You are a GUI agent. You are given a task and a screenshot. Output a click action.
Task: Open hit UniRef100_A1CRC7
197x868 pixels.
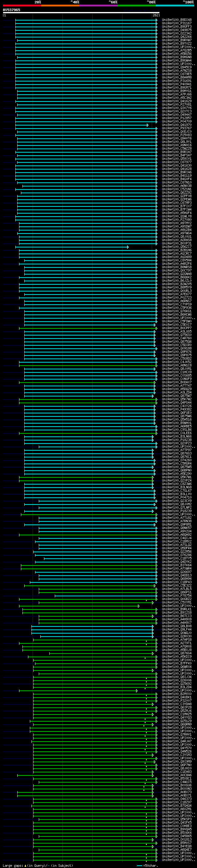click(x=177, y=254)
